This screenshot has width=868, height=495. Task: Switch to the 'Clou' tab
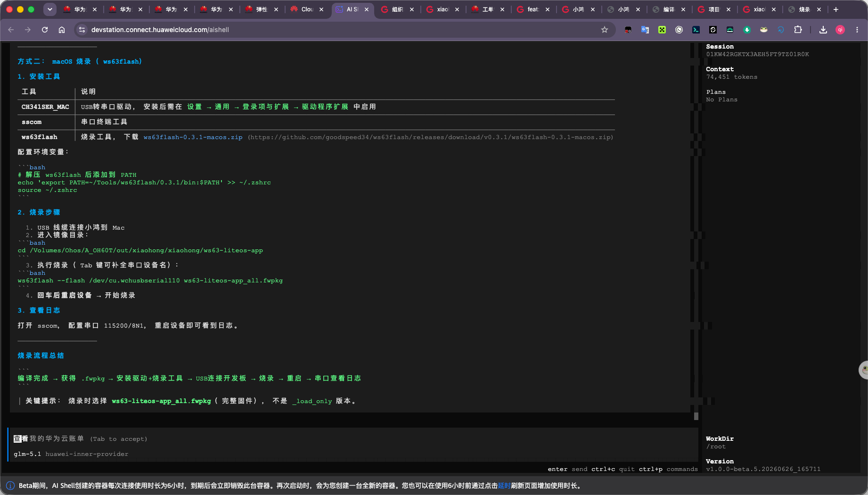tap(307, 9)
